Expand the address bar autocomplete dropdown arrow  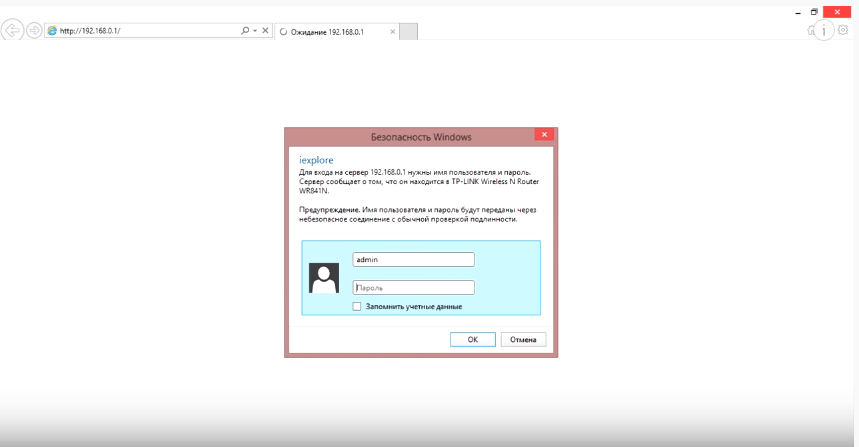pyautogui.click(x=255, y=31)
